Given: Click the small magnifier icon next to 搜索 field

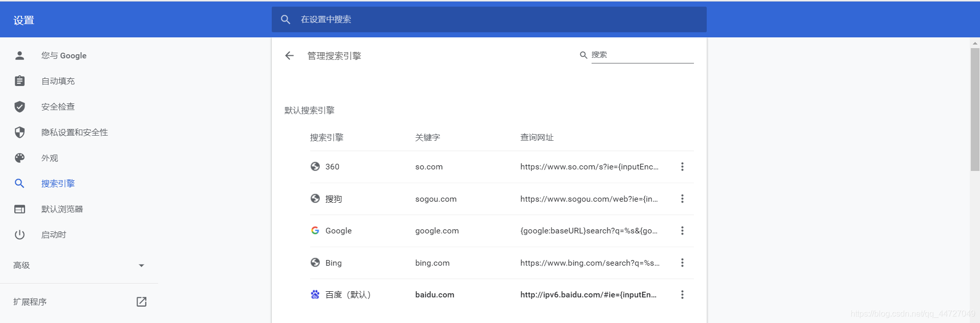Looking at the screenshot, I should point(583,55).
